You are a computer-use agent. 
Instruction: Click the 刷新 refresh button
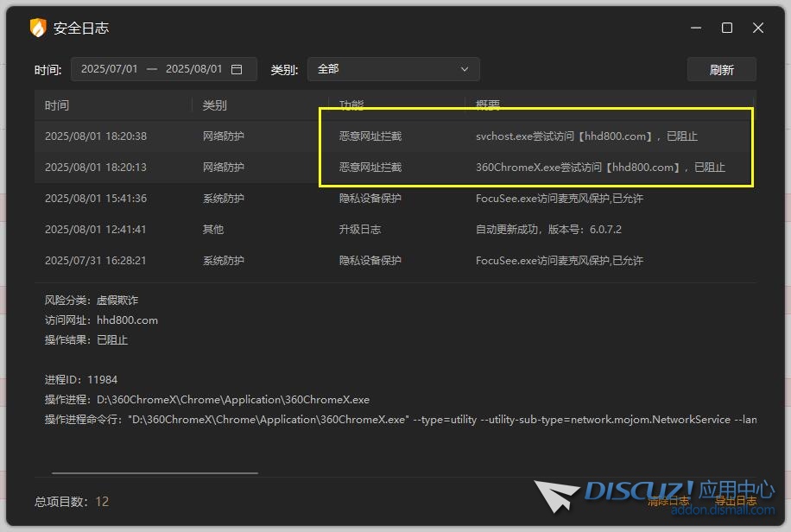pyautogui.click(x=721, y=69)
